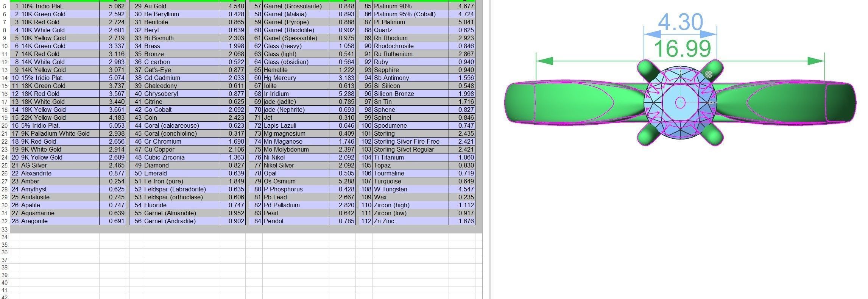868x299 pixels.
Task: Click the 'Lapis Lazuli' cell
Action: (296, 125)
